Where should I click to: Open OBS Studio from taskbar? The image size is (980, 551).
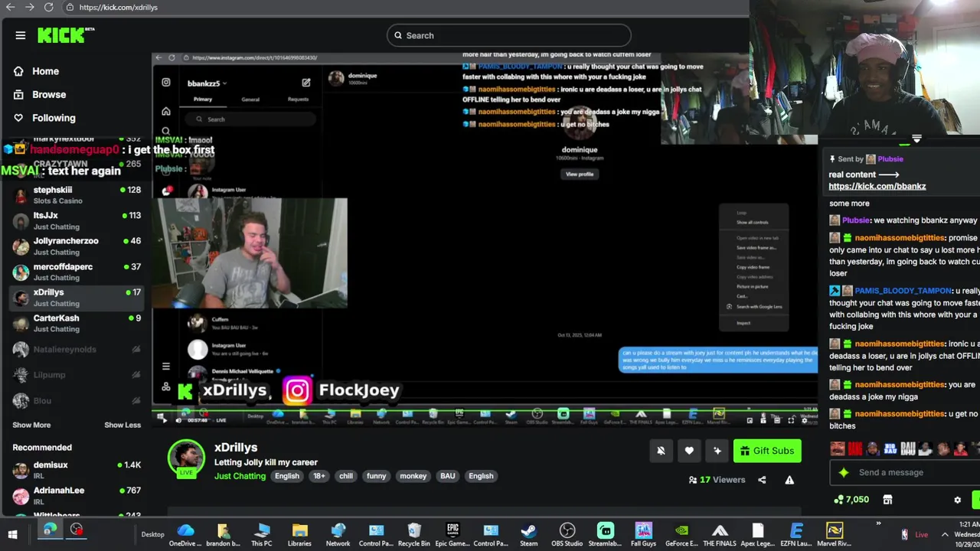click(567, 534)
